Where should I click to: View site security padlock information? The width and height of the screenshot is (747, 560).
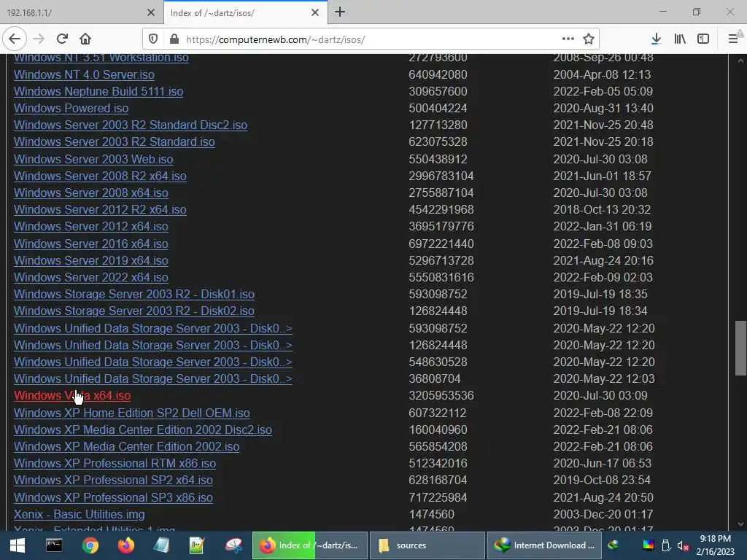(x=174, y=39)
